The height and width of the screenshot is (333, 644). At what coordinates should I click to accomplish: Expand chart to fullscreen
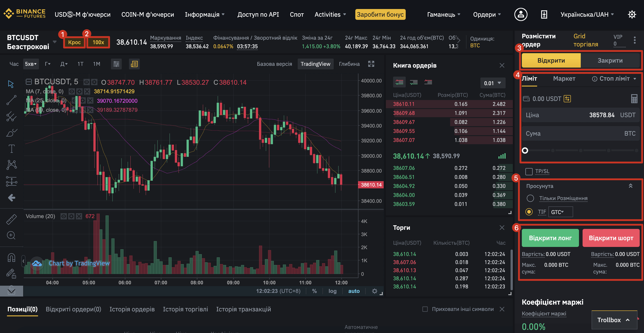(371, 64)
